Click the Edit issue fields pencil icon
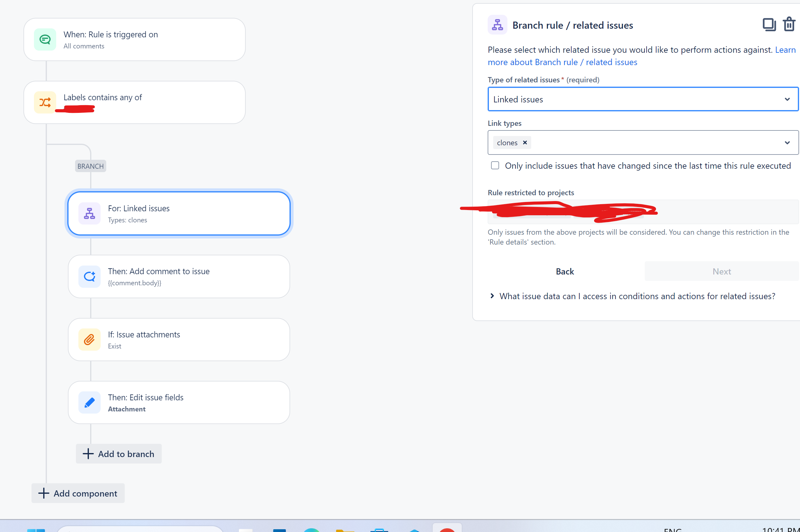This screenshot has width=800, height=532. (89, 402)
